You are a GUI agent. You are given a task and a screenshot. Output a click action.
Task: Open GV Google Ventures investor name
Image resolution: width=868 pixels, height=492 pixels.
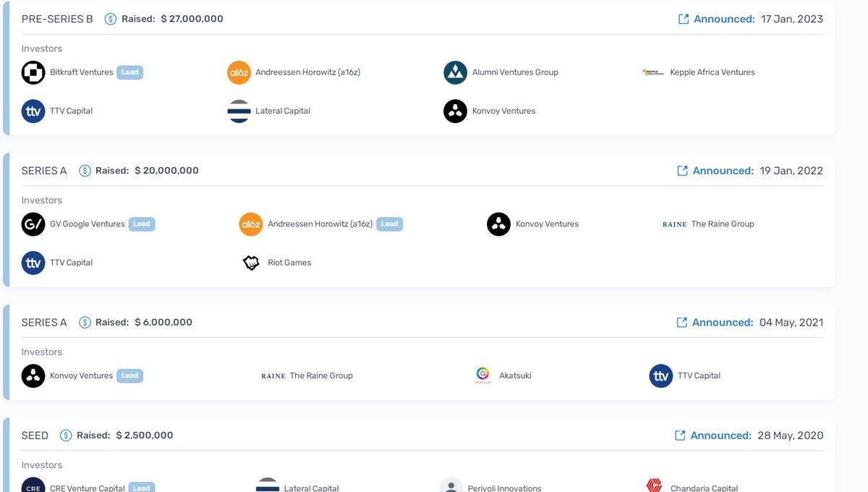(x=88, y=224)
